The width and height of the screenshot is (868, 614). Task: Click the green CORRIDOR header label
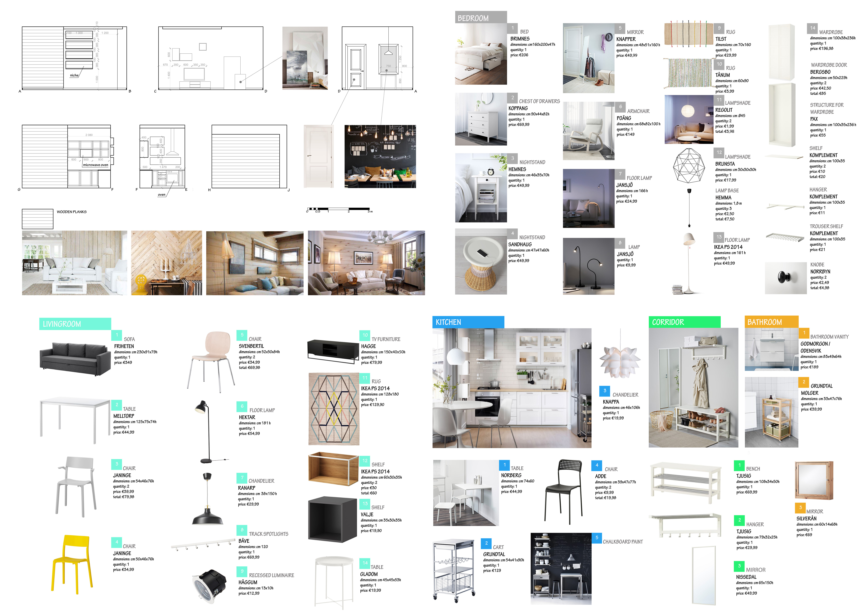click(684, 322)
